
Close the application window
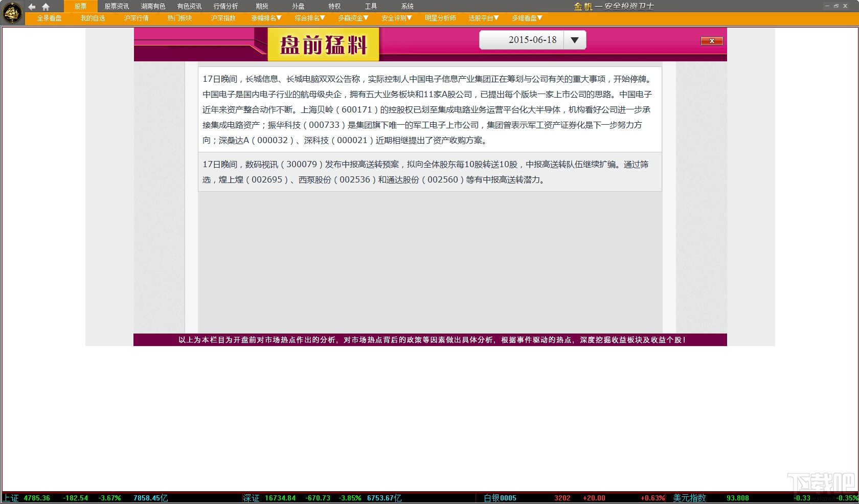pyautogui.click(x=846, y=6)
